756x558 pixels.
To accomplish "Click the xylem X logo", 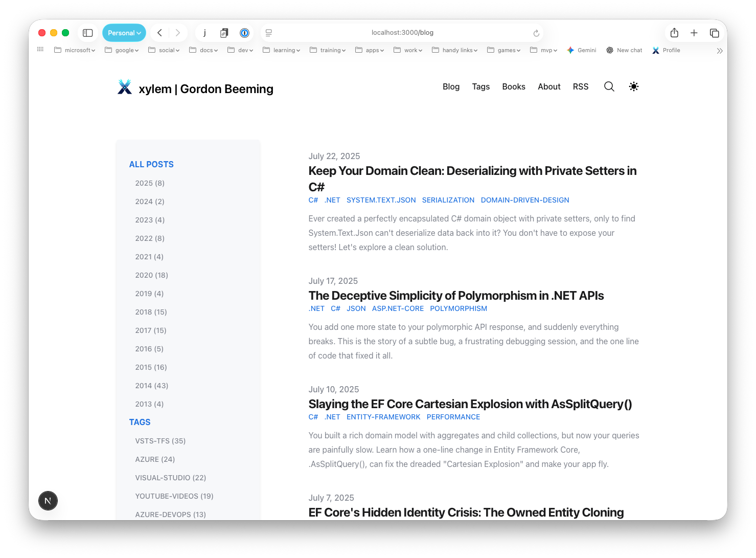I will point(125,87).
